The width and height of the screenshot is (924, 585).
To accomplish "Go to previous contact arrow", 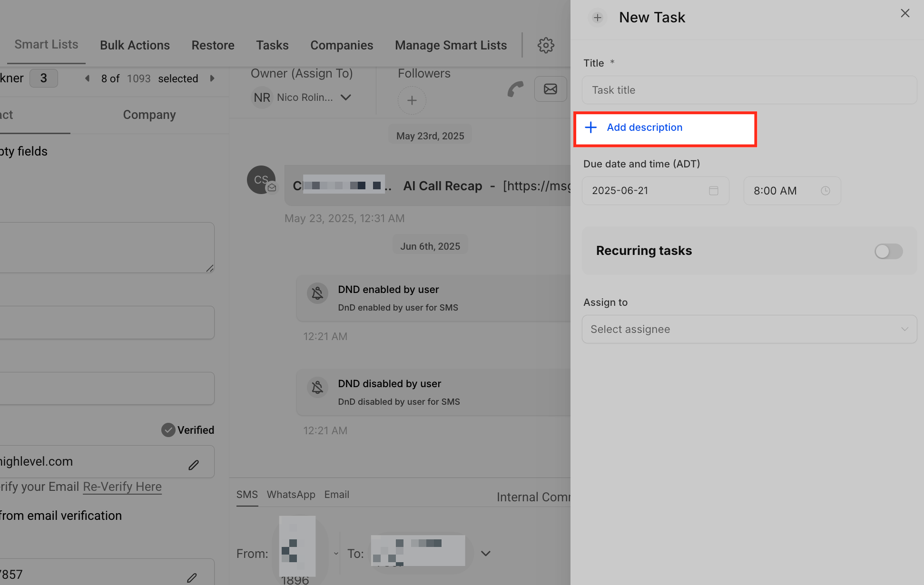I will pyautogui.click(x=87, y=78).
